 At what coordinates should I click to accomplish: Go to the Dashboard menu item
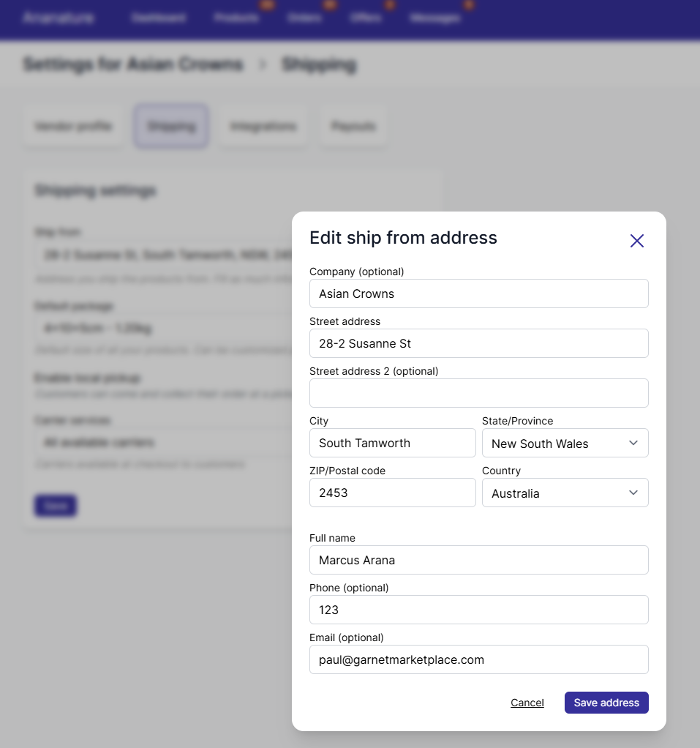pyautogui.click(x=159, y=17)
